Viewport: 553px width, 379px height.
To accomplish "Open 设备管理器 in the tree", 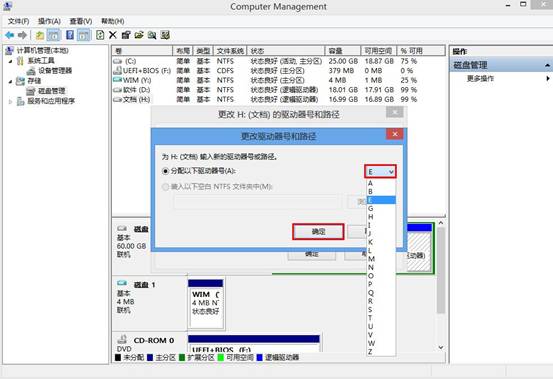I will point(55,71).
